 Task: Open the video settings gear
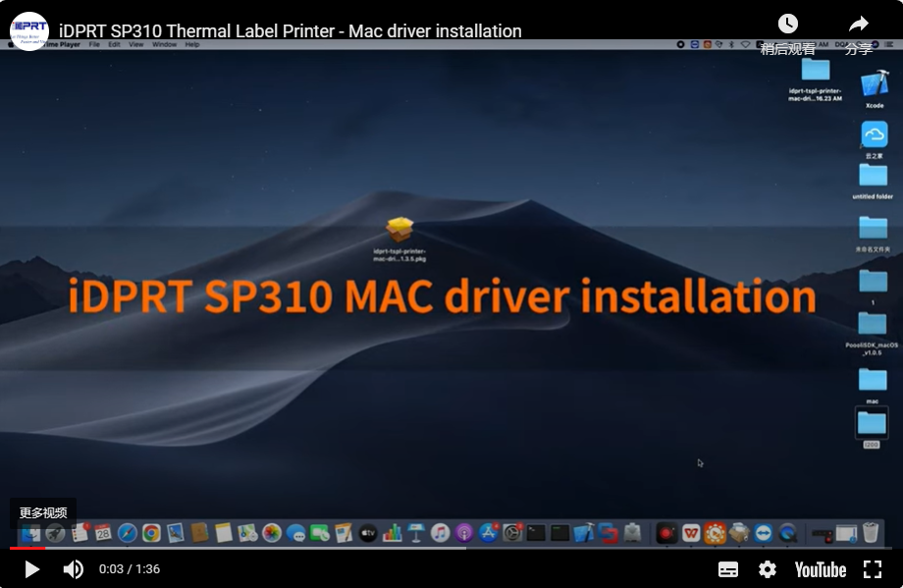coord(768,569)
